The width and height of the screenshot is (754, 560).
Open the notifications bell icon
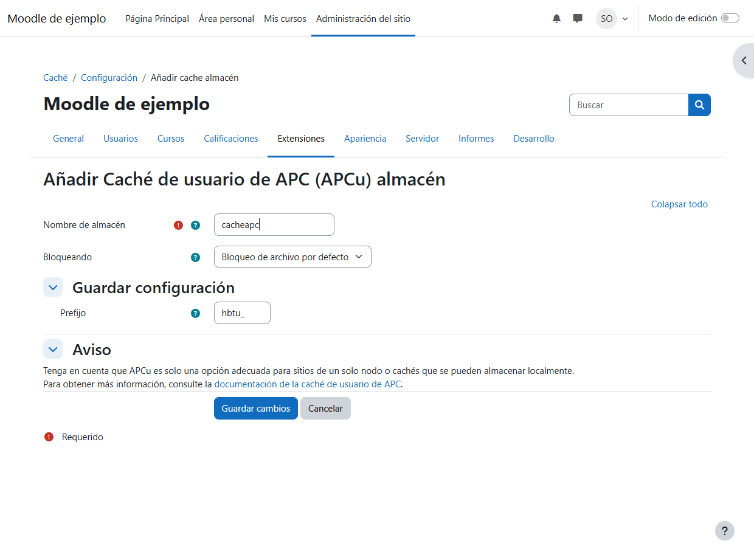click(556, 19)
